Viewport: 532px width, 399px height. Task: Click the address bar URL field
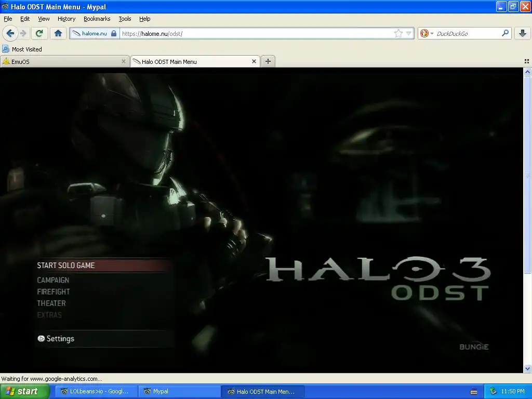[256, 34]
